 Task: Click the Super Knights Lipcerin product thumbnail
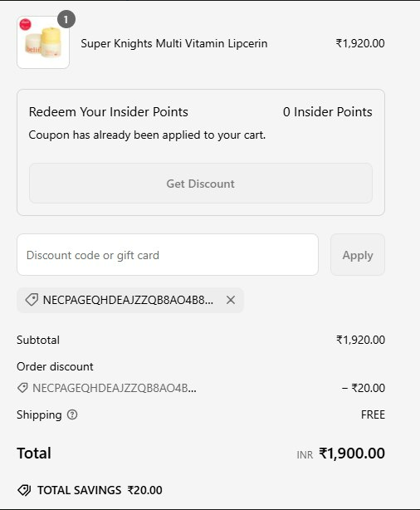coord(43,42)
